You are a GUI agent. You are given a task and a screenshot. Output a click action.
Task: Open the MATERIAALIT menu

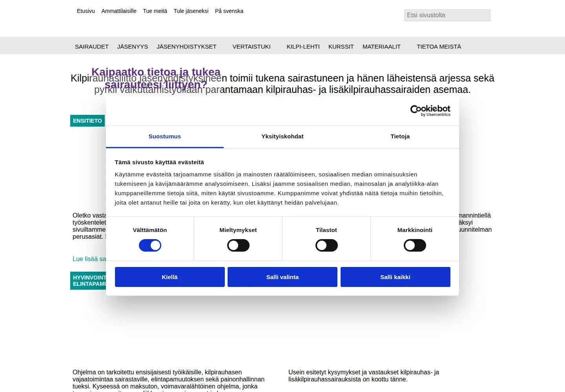pyautogui.click(x=381, y=47)
